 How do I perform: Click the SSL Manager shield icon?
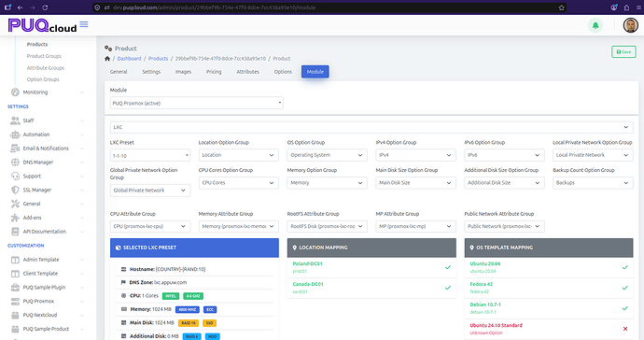click(15, 190)
